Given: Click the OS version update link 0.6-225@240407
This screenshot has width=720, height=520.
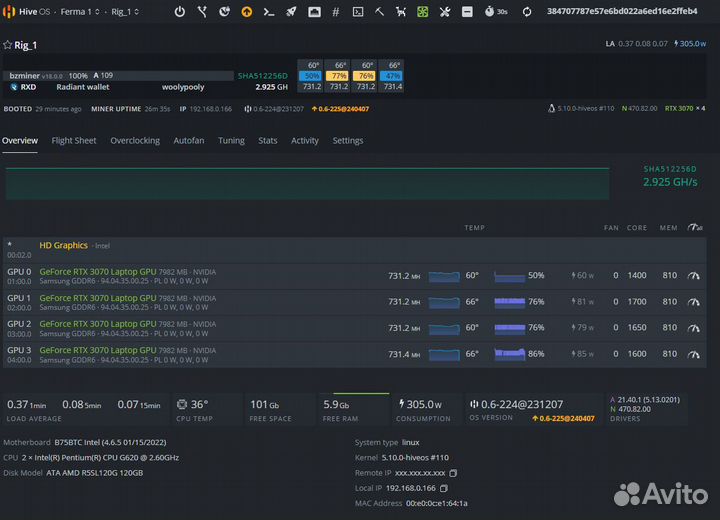Looking at the screenshot, I should (563, 418).
